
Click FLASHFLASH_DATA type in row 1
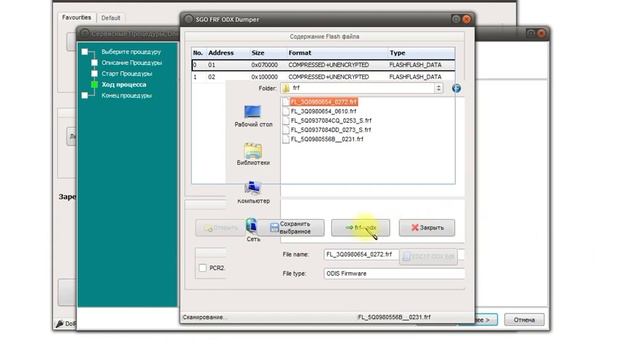click(415, 77)
